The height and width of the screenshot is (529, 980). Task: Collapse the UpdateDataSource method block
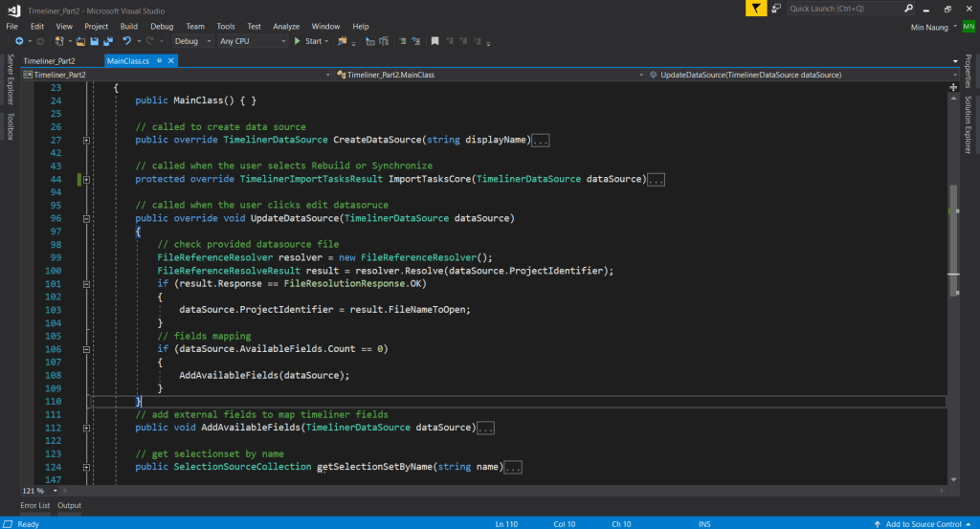(87, 218)
